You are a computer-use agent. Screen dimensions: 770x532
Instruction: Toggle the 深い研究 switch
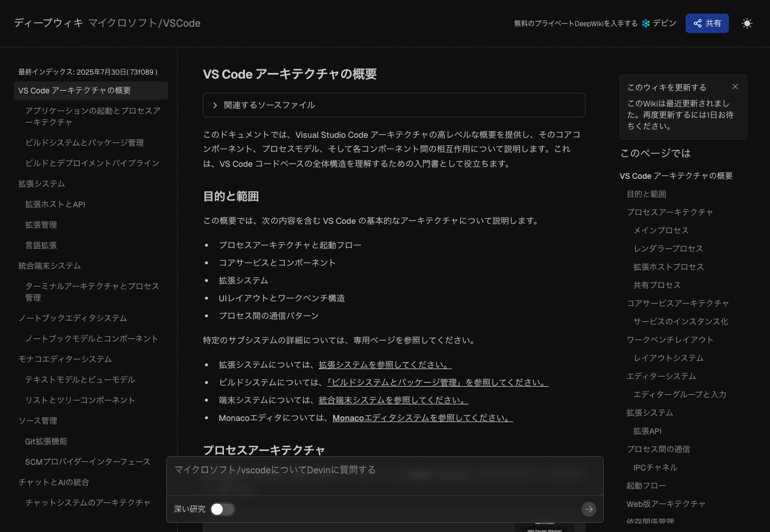tap(222, 509)
